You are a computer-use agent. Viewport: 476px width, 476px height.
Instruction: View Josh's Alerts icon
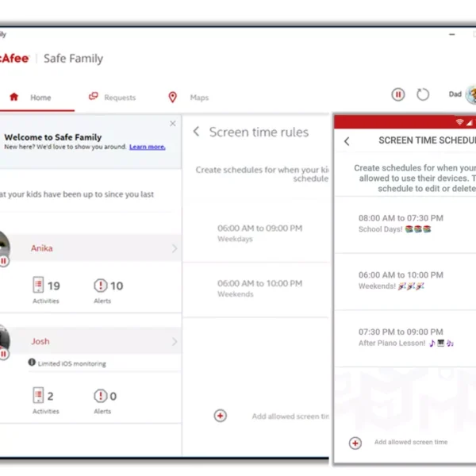point(101,395)
